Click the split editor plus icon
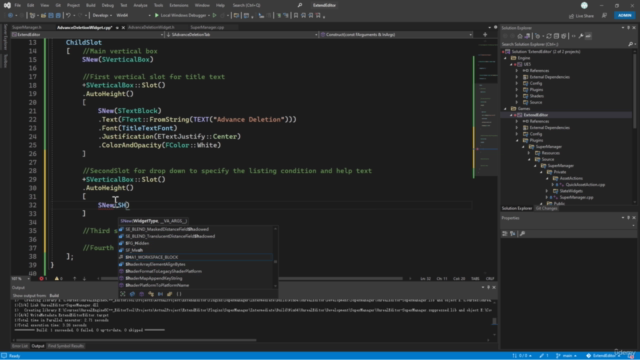640x360 pixels. 485,35
